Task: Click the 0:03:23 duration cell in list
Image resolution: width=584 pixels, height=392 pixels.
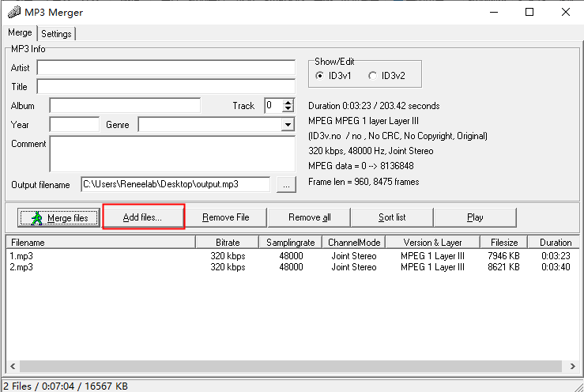Action: pyautogui.click(x=556, y=256)
